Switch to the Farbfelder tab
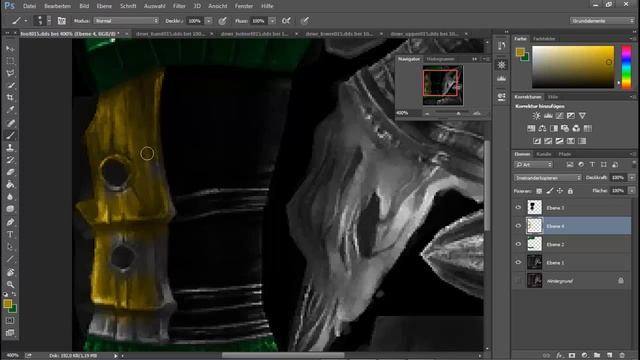640x360 pixels. (544, 39)
